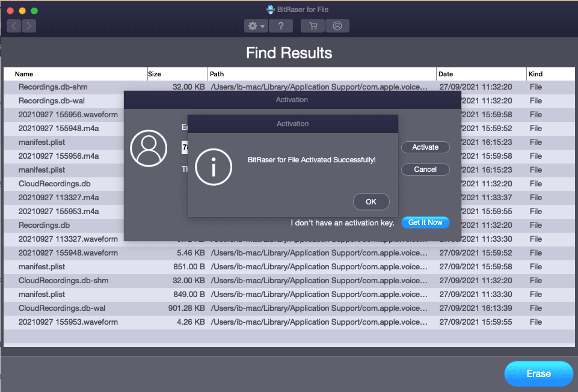Cancel the activation dialog
This screenshot has width=578, height=392.
425,169
